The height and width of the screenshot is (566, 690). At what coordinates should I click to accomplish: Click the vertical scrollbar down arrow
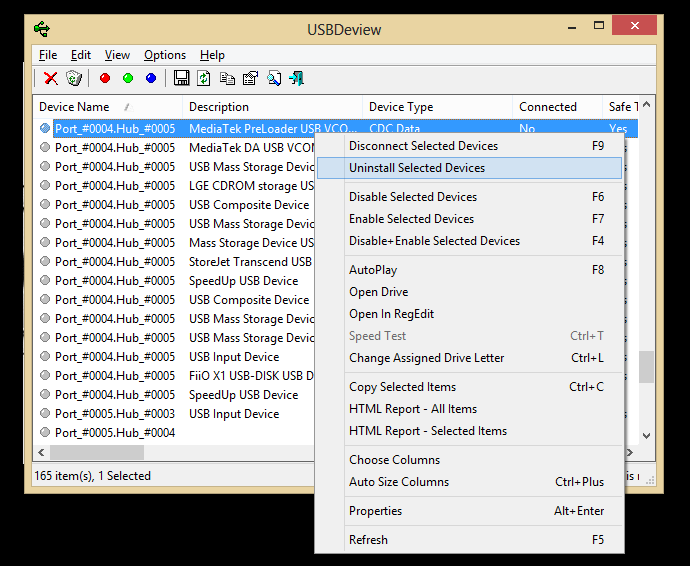(x=646, y=436)
